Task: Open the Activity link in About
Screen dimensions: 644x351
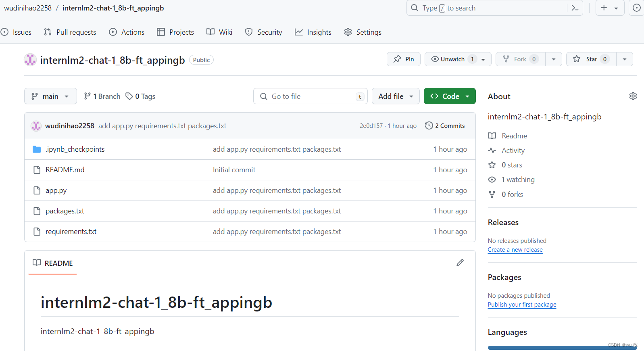Action: 506,150
